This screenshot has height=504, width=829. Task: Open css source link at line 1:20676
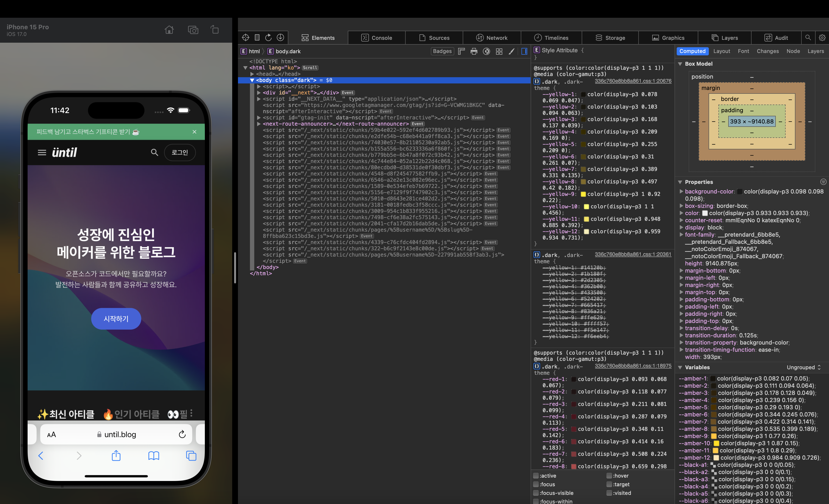point(633,81)
